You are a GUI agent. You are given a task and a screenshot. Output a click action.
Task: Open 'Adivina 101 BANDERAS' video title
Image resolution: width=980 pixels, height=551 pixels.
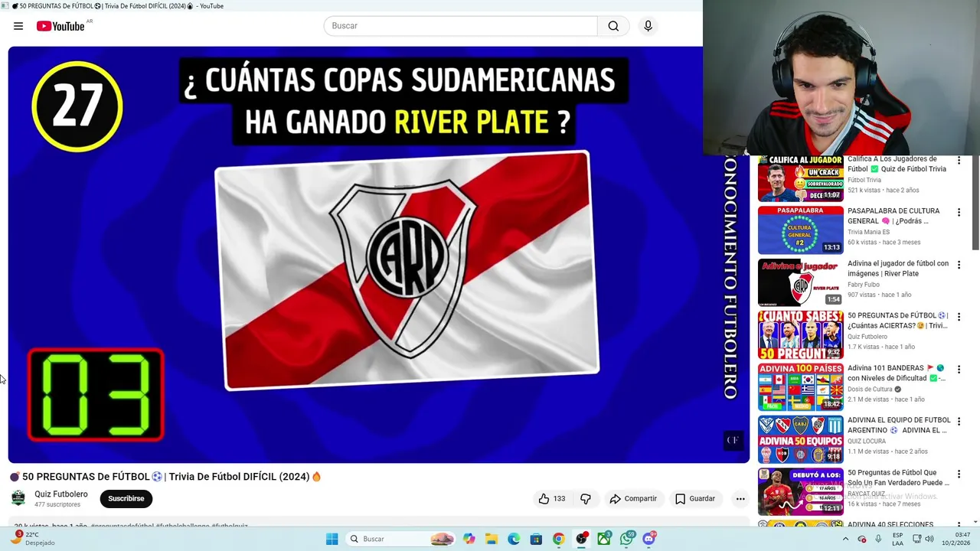897,373
